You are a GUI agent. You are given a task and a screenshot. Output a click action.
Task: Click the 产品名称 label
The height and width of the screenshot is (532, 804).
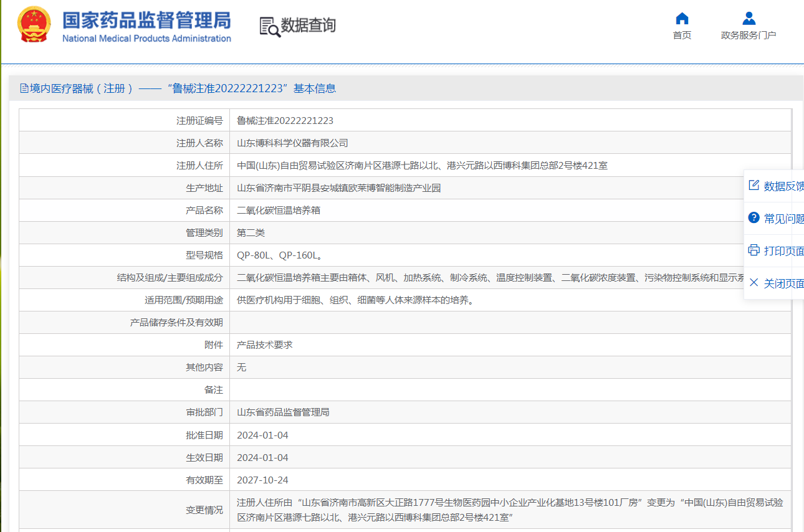pyautogui.click(x=204, y=211)
